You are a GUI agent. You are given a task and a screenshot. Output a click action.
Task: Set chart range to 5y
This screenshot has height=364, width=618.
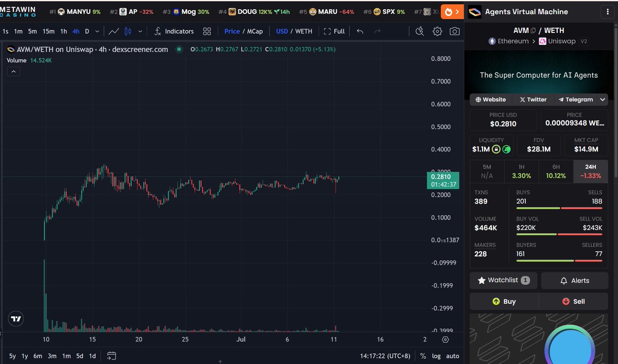pyautogui.click(x=12, y=356)
